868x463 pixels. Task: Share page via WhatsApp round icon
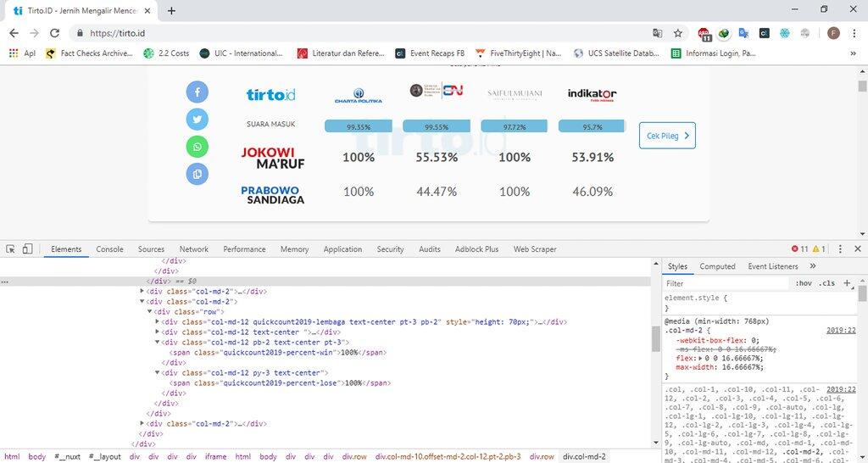point(197,147)
